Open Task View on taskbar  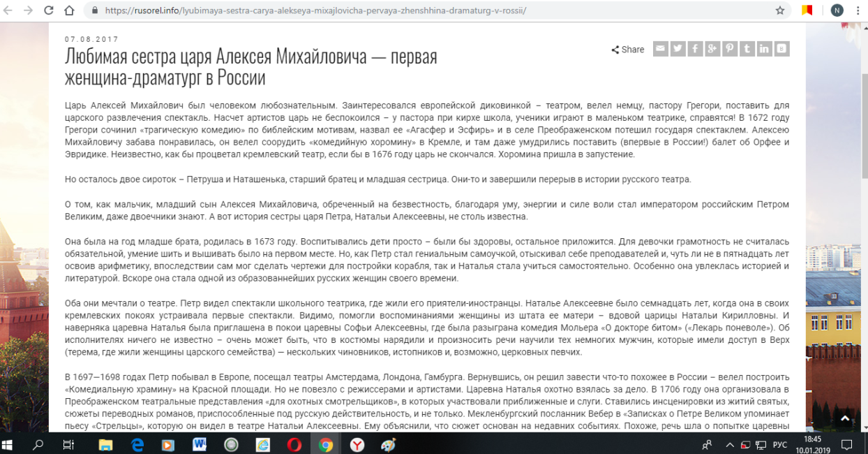coord(68,444)
